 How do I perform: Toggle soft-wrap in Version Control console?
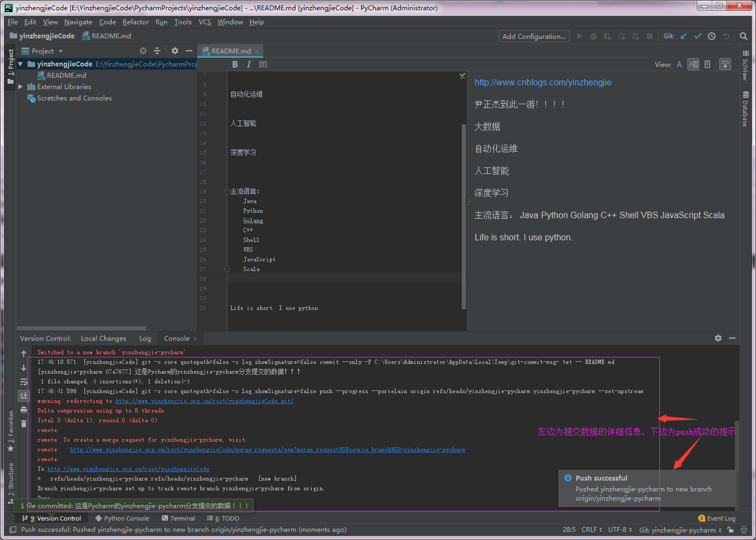tap(24, 382)
